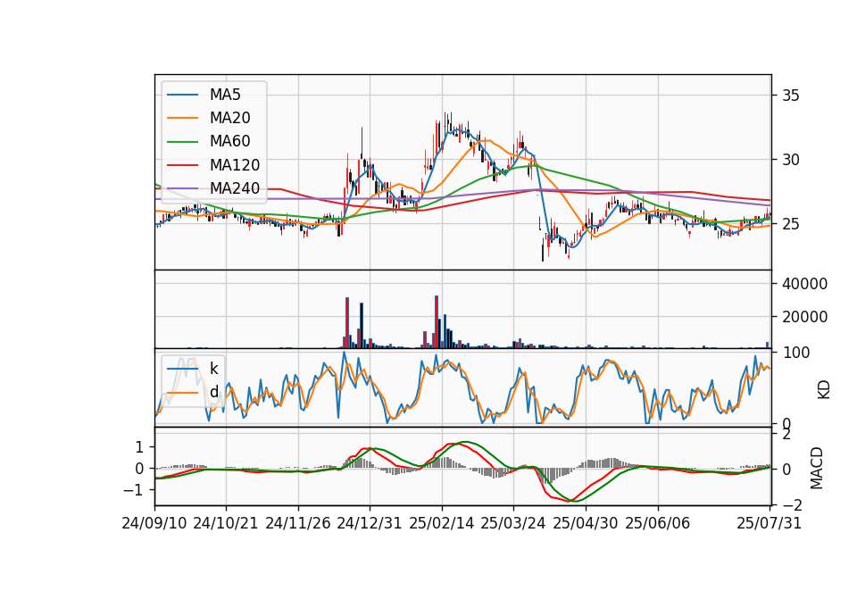Click the tall volume bar before 24/12/31
Image resolution: width=857 pixels, height=616 pixels.
347,323
